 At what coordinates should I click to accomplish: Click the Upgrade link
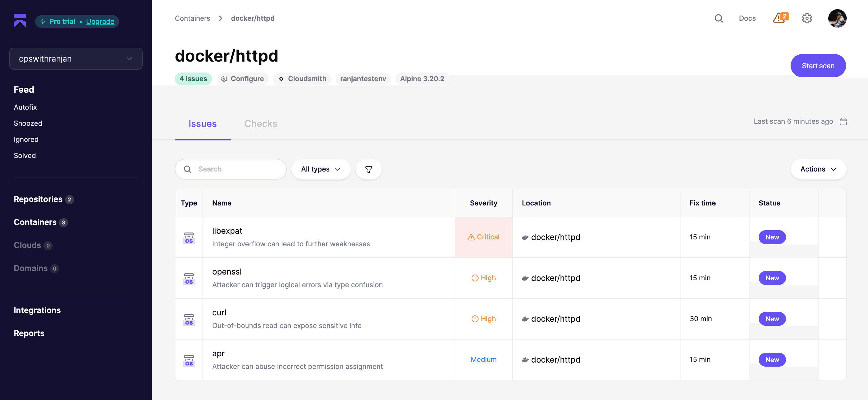[100, 22]
